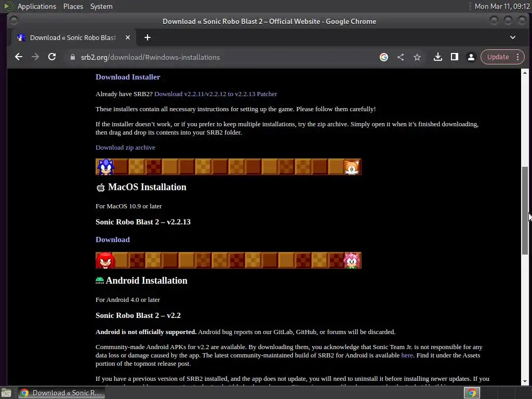Close the Download Sonic Robo Blast tab
Image resolution: width=532 pixels, height=399 pixels.
tap(128, 37)
